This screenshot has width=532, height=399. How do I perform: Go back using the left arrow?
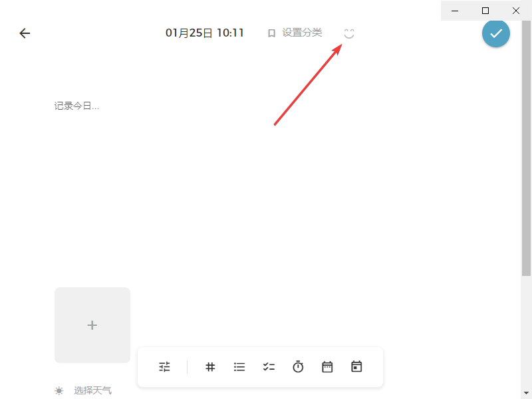[25, 33]
